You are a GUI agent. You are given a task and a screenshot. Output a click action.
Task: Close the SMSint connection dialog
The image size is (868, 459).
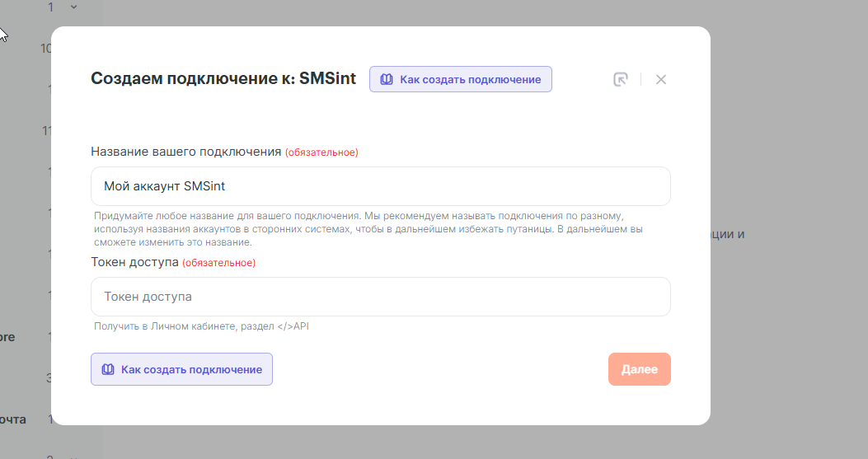point(661,79)
